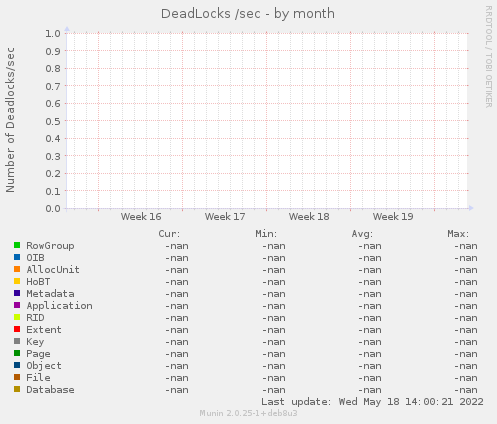Image resolution: width=497 pixels, height=424 pixels.
Task: Select the Metadata legend label
Action: click(x=50, y=294)
